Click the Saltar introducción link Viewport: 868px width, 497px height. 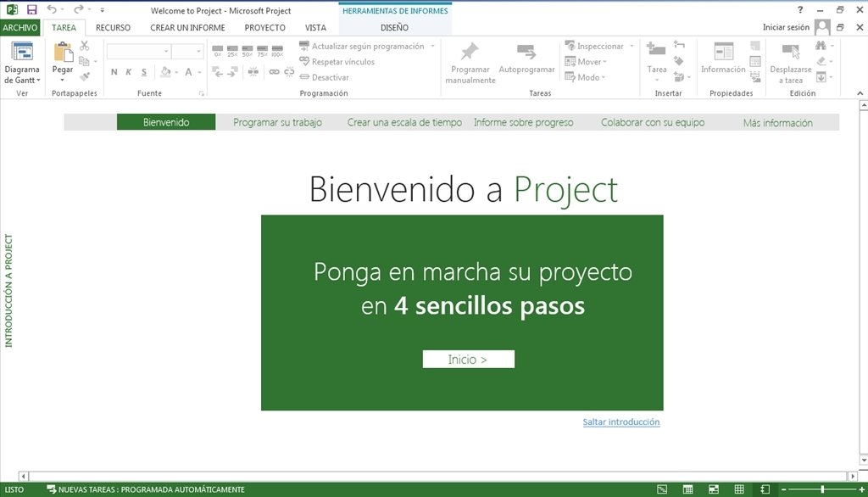622,421
